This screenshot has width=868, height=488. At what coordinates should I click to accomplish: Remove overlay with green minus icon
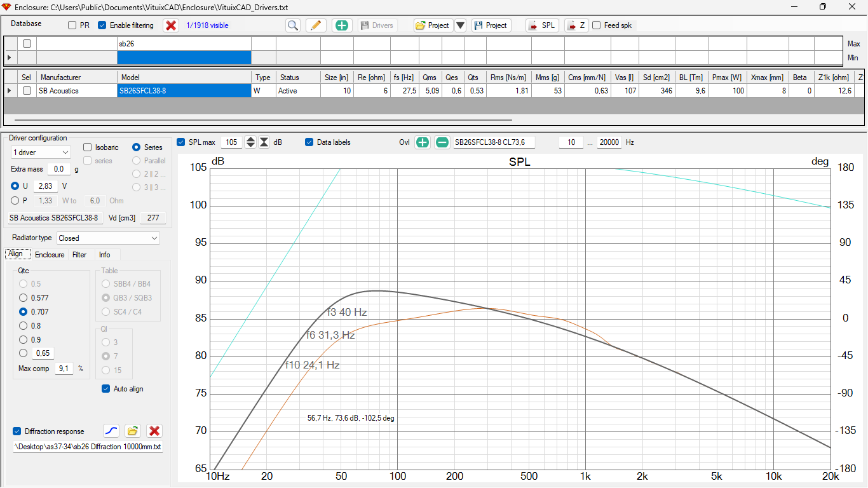click(x=442, y=142)
